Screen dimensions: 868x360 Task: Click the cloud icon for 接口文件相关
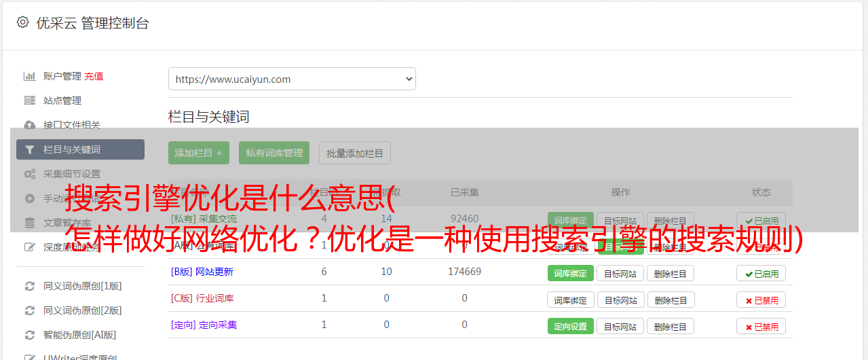point(29,125)
